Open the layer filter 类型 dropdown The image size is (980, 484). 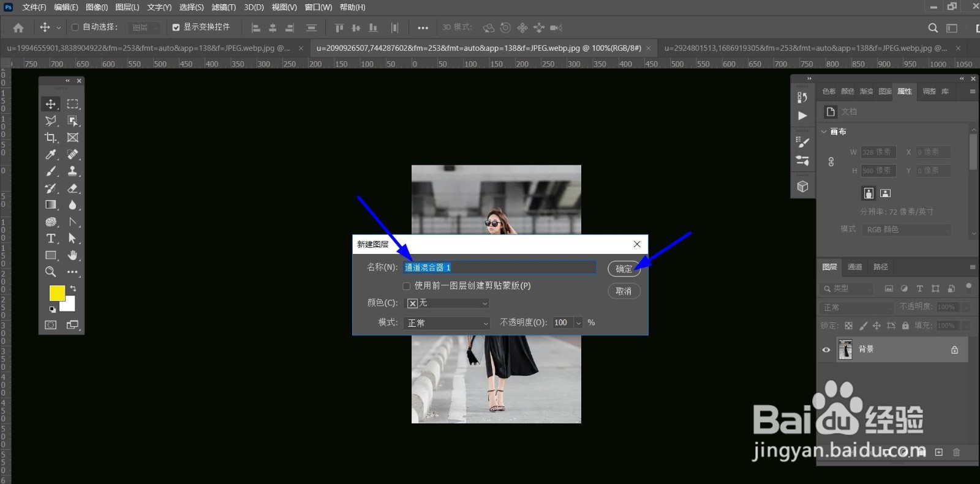847,288
